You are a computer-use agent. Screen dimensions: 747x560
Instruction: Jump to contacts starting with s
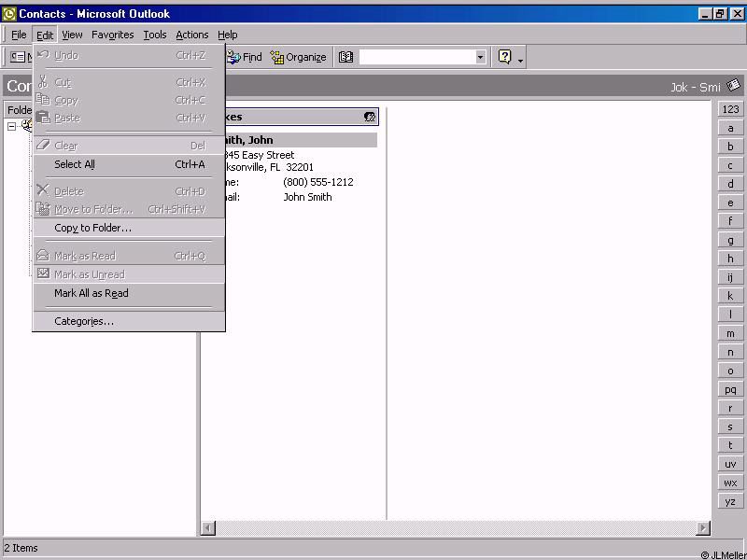click(x=730, y=427)
